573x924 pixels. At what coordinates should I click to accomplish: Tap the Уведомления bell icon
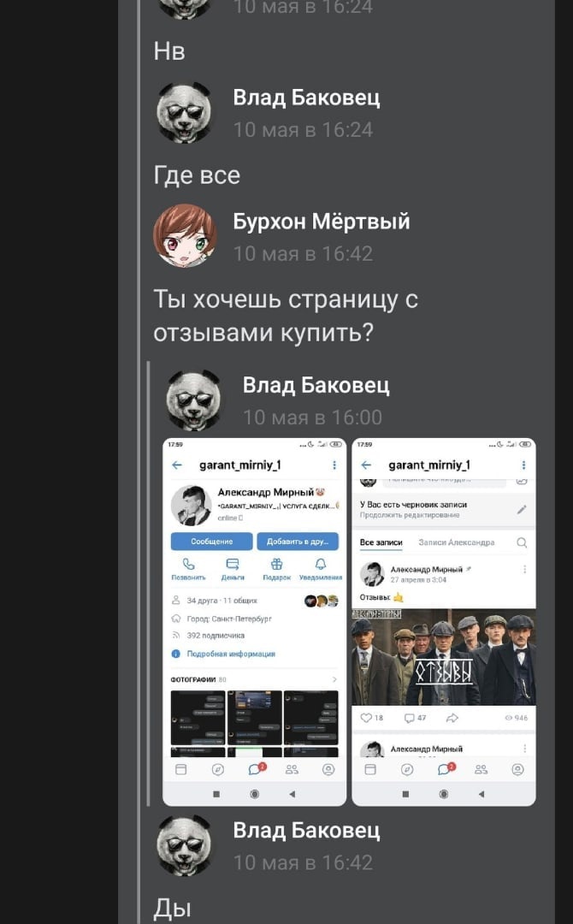(321, 564)
